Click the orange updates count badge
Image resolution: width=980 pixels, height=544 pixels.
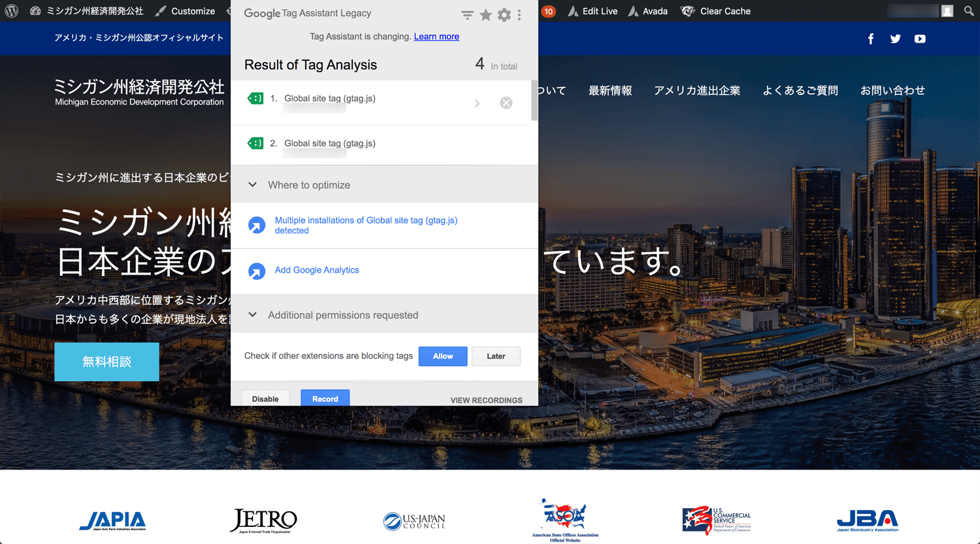[548, 11]
